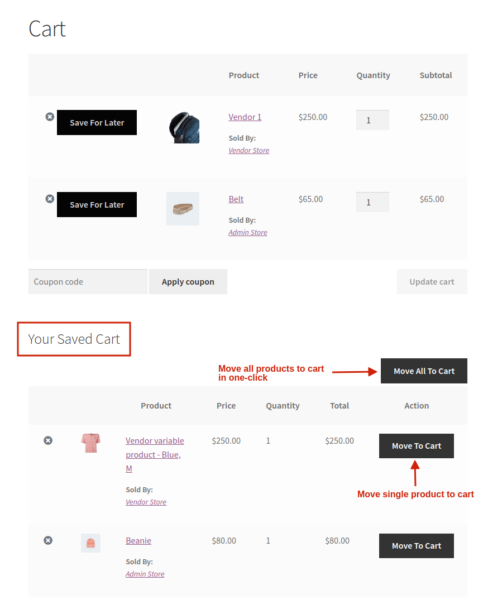Move all saved products to cart
483x600 pixels.
pyautogui.click(x=424, y=371)
